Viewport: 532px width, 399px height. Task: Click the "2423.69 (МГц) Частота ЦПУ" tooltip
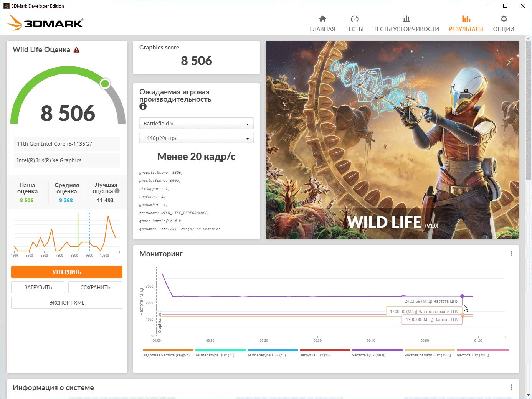pyautogui.click(x=432, y=301)
